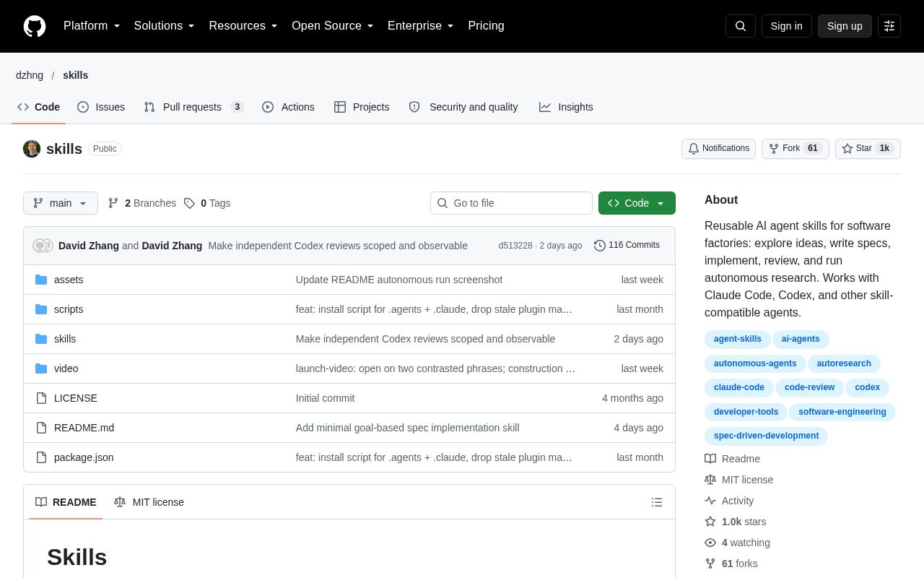
Task: Open the assets folder icon
Action: coord(41,280)
